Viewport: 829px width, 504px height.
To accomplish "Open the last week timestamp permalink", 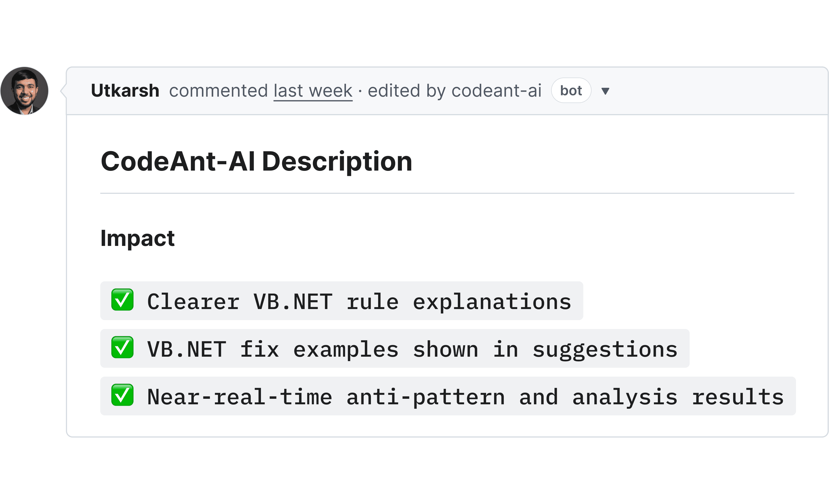I will [312, 90].
